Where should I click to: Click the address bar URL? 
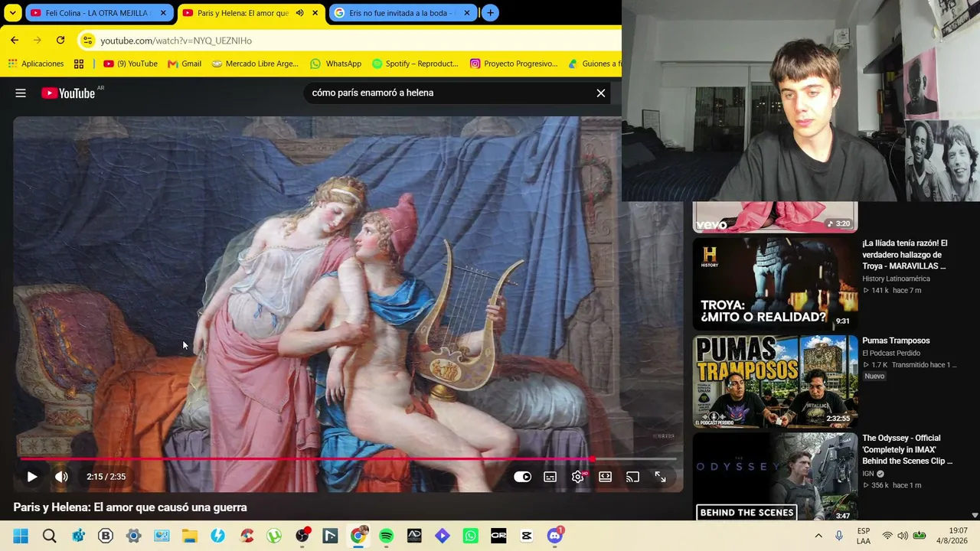pyautogui.click(x=176, y=41)
